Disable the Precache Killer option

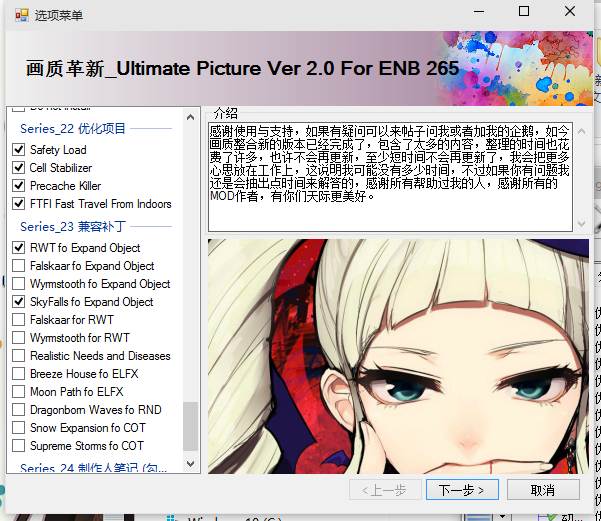click(18, 186)
